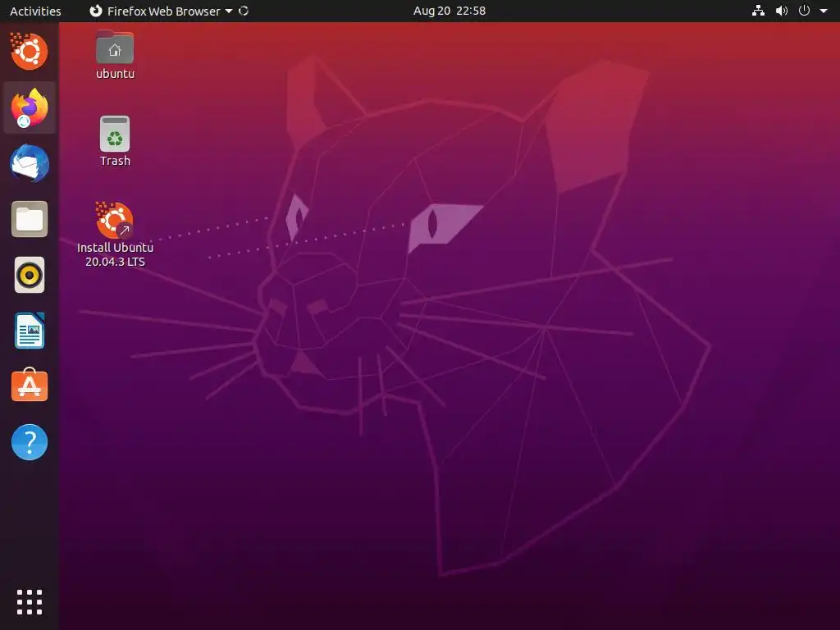Viewport: 840px width, 630px height.
Task: Open Thunderbird Mail in the dock
Action: click(29, 163)
